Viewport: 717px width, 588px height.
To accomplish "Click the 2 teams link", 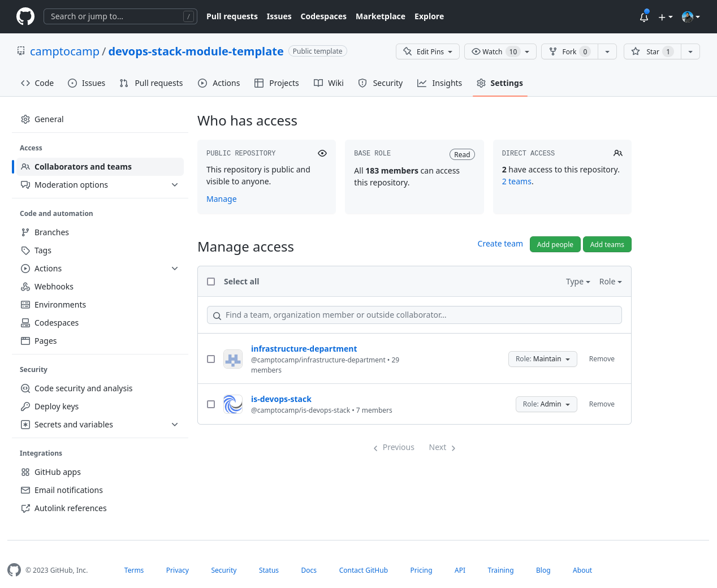I will coord(517,181).
